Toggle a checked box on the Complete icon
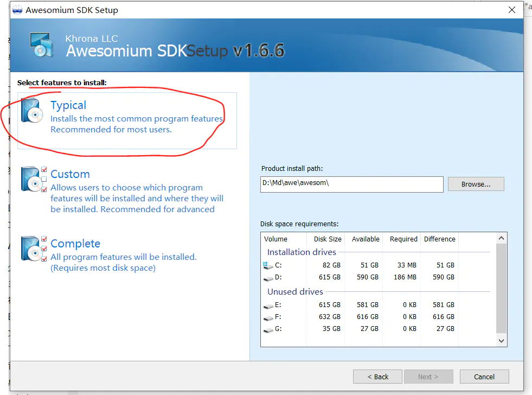The image size is (532, 395). (44, 239)
